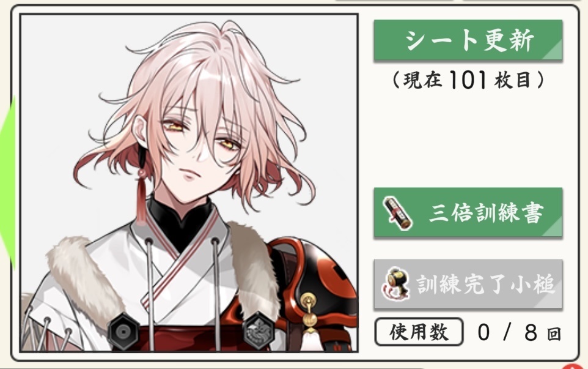The image size is (588, 369).
Task: Click the grey hexagonal crest badge on portrait
Action: pos(259,330)
